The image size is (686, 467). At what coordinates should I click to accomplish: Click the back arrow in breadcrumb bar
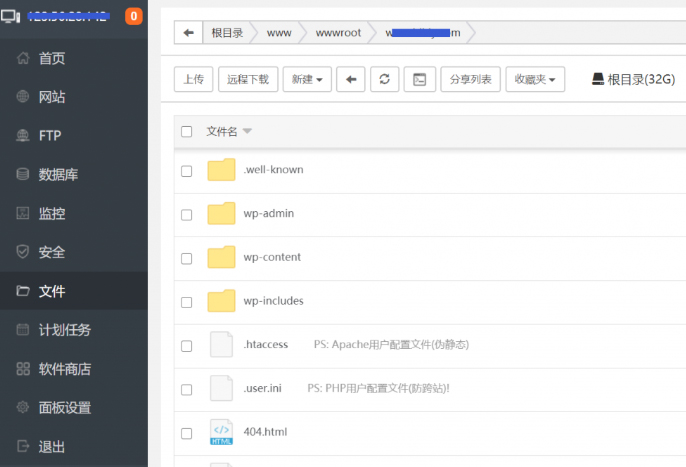pyautogui.click(x=187, y=33)
